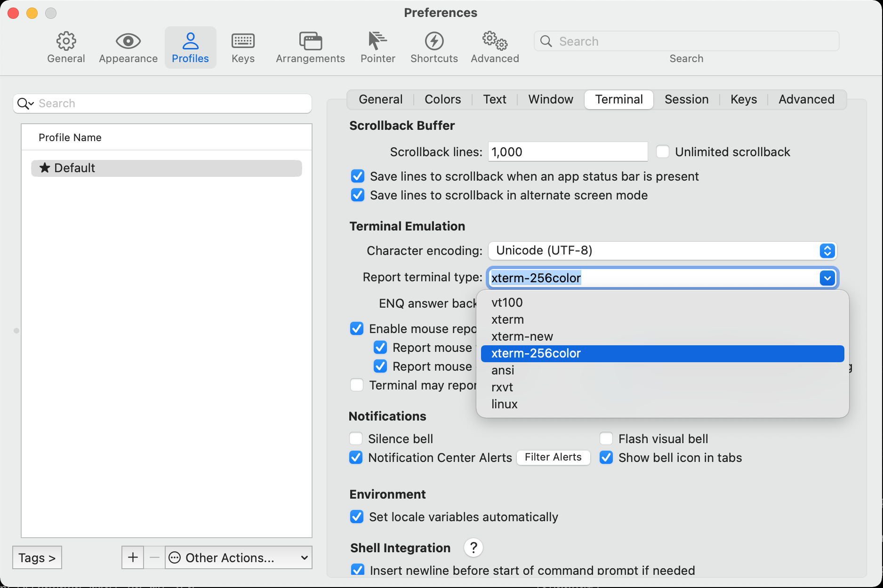883x588 pixels.
Task: Enable Terminal may report checkbox
Action: click(x=357, y=385)
